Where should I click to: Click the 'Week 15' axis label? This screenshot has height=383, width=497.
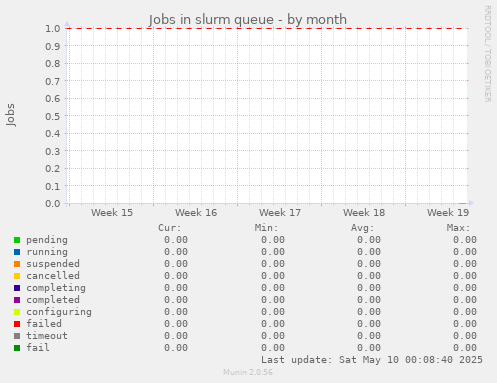click(112, 213)
